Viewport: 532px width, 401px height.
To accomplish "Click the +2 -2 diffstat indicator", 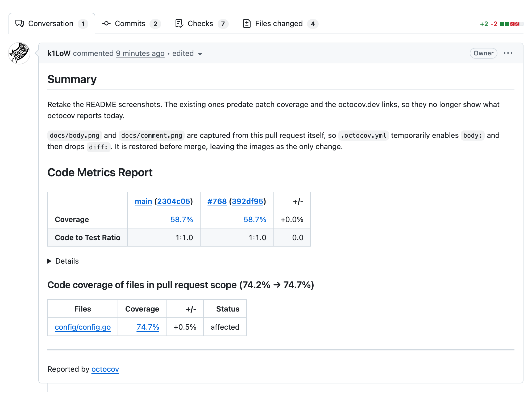I will (x=501, y=24).
